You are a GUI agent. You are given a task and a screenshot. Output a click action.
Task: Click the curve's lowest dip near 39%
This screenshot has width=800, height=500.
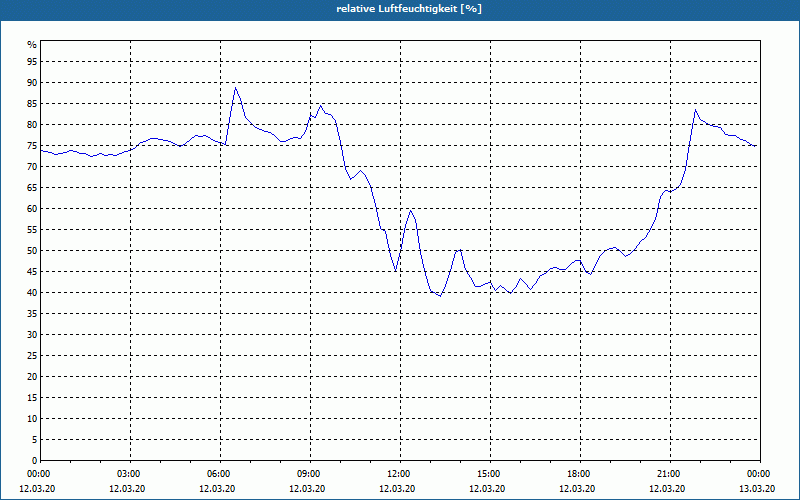(x=440, y=296)
